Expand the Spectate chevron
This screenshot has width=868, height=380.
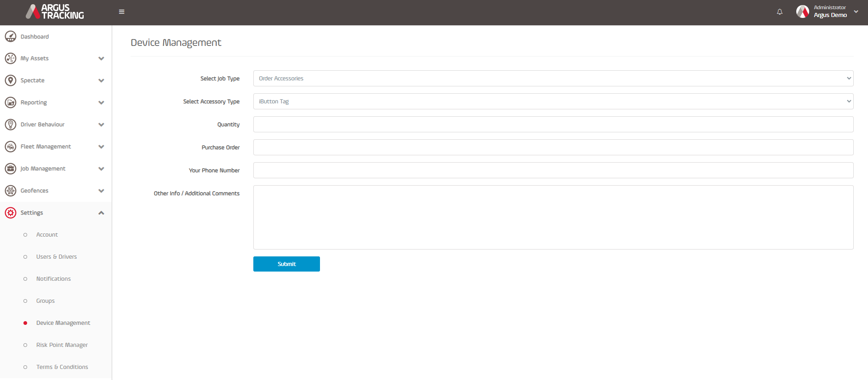coord(101,80)
